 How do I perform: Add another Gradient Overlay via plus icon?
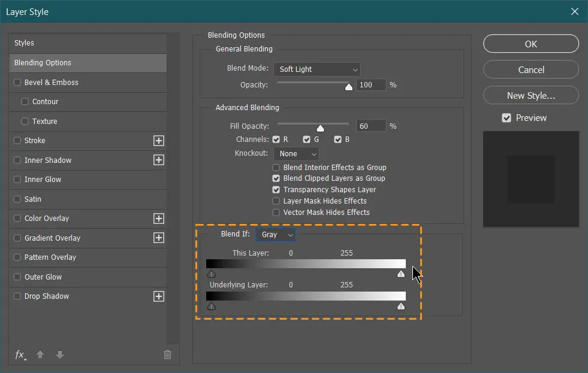click(158, 238)
